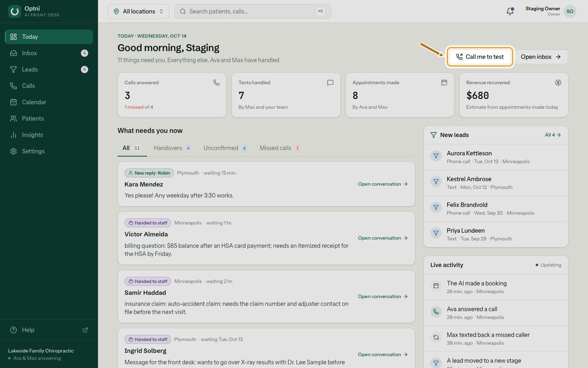This screenshot has height=368, width=588.
Task: Click the funnel icon in New leads header
Action: pyautogui.click(x=434, y=135)
